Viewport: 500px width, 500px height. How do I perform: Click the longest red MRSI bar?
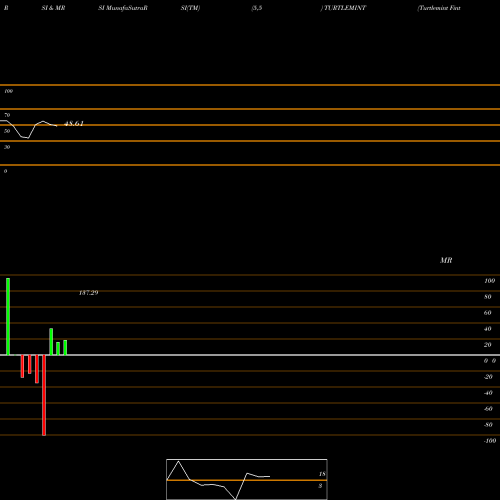[44, 395]
